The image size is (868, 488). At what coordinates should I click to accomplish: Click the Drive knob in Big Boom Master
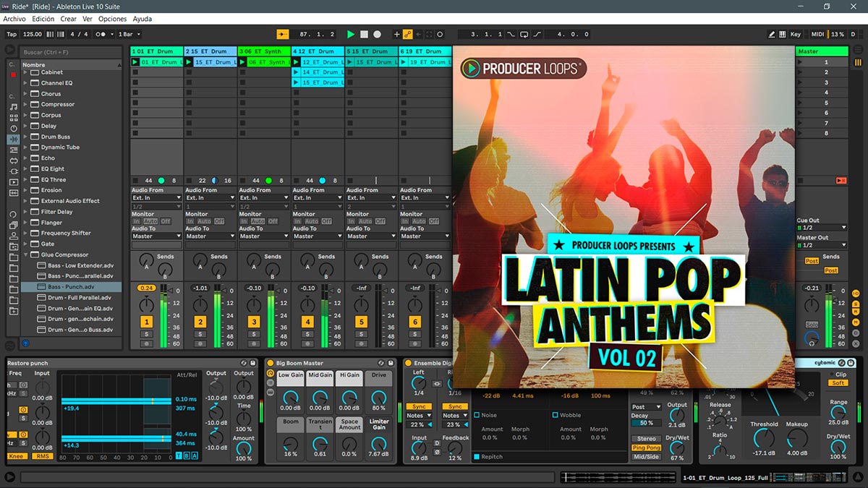[379, 397]
